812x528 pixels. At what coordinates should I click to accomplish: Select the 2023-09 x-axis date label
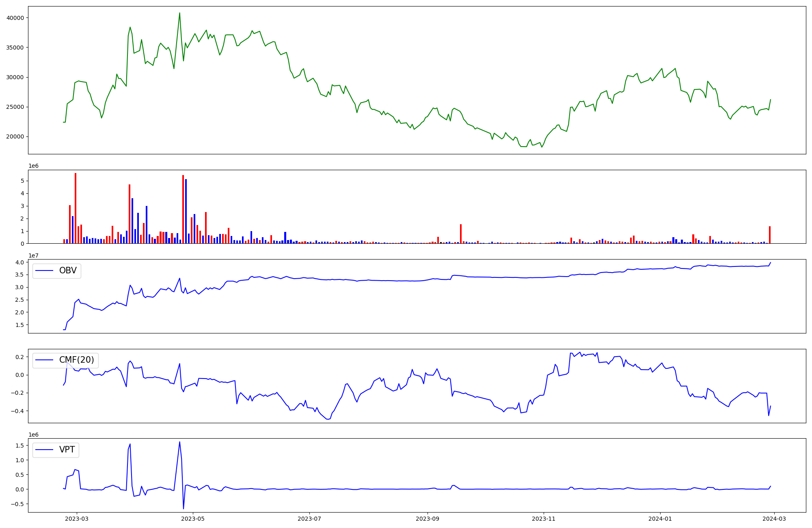tap(428, 519)
